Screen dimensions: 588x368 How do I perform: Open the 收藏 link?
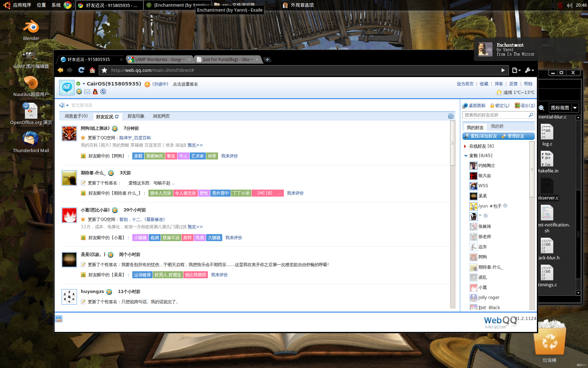coord(484,84)
